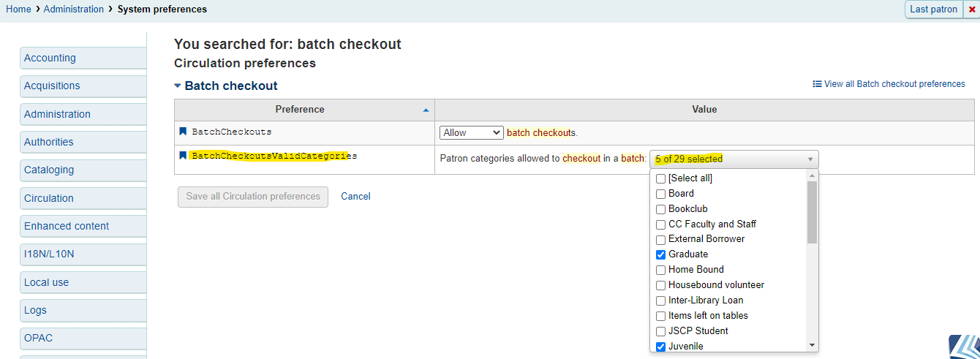The width and height of the screenshot is (980, 359).
Task: Click the scrollbar down arrow in category list
Action: (x=812, y=345)
